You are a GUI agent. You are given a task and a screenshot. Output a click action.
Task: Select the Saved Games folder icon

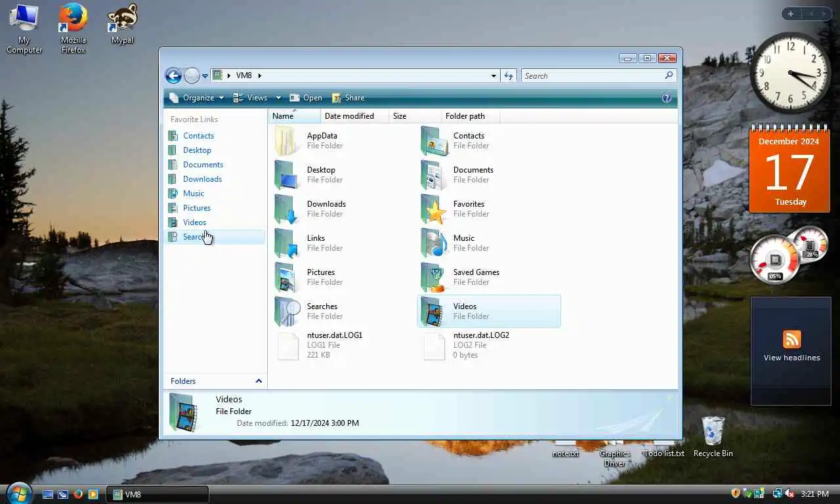coord(434,277)
